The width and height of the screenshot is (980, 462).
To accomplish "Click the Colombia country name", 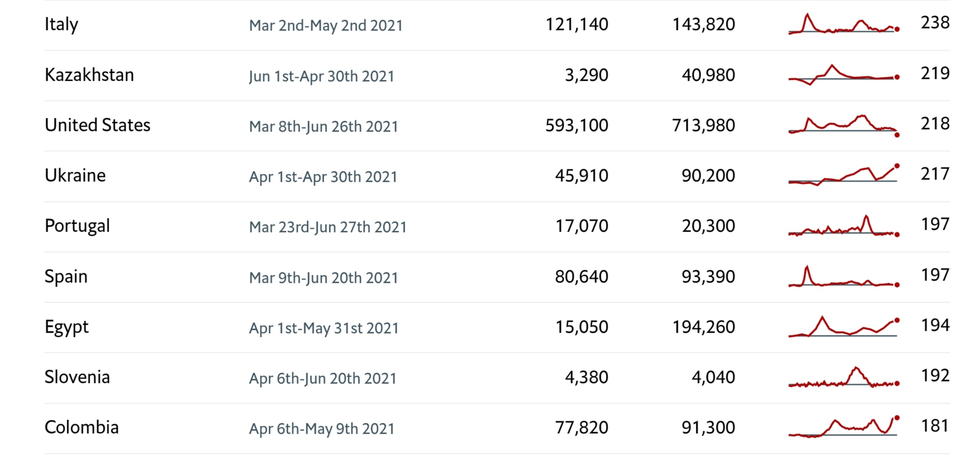I will [81, 428].
